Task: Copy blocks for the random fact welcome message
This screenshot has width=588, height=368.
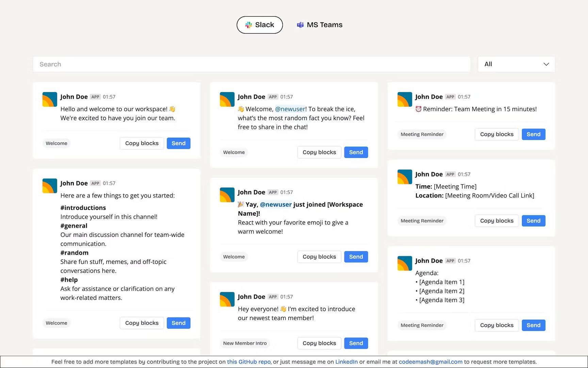Action: 319,152
